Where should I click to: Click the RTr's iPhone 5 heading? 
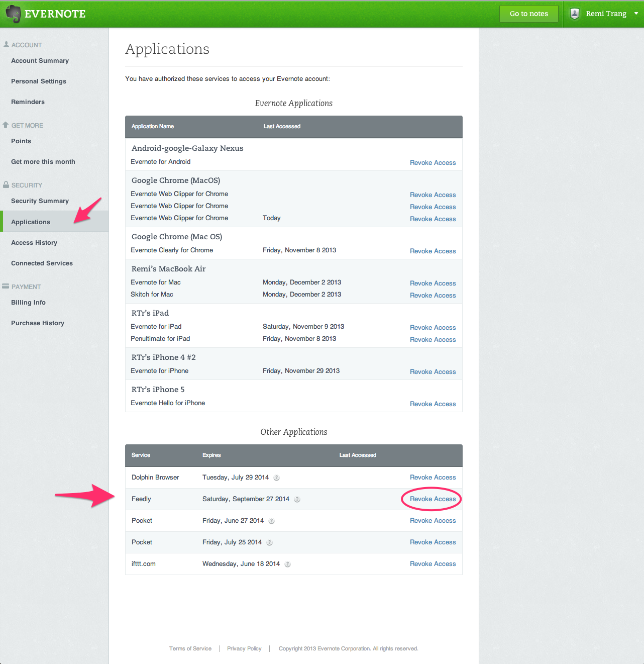pos(158,390)
